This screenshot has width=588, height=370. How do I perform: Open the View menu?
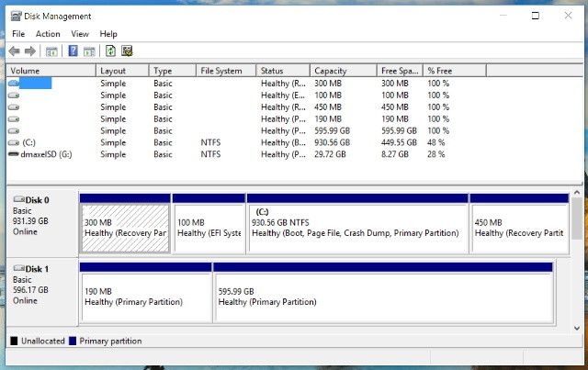pos(80,34)
